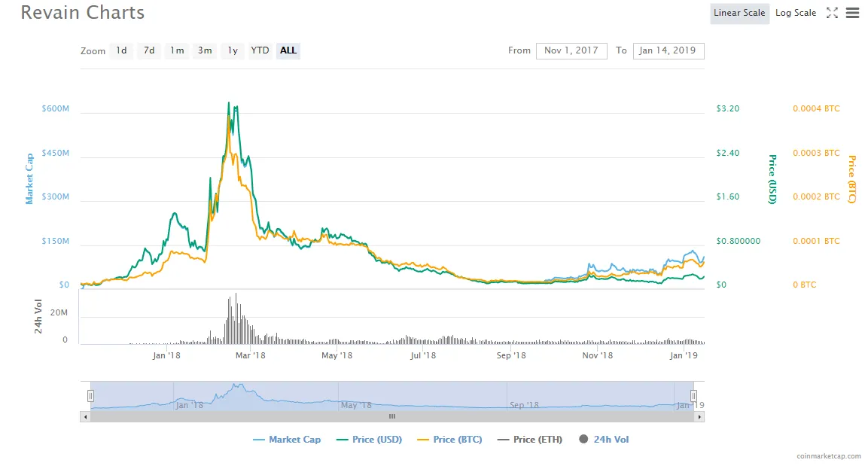Edit the To date field

[669, 50]
